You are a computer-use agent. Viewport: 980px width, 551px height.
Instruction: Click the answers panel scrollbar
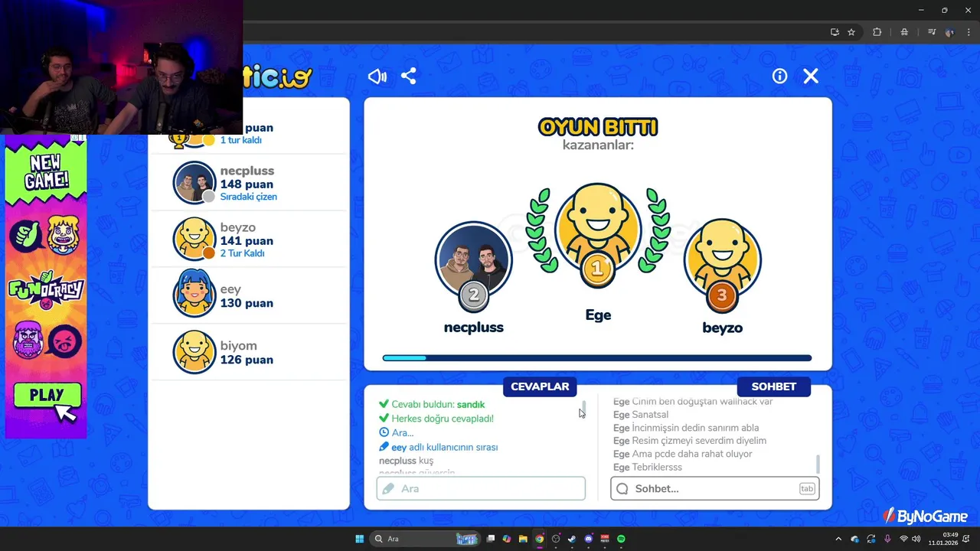[584, 406]
